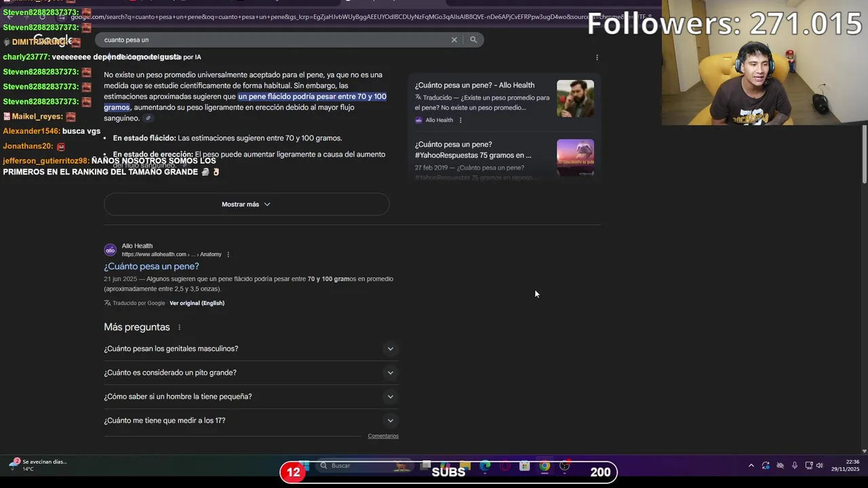868x488 pixels.
Task: Click chat username 'Jonathans20'
Action: [x=27, y=146]
